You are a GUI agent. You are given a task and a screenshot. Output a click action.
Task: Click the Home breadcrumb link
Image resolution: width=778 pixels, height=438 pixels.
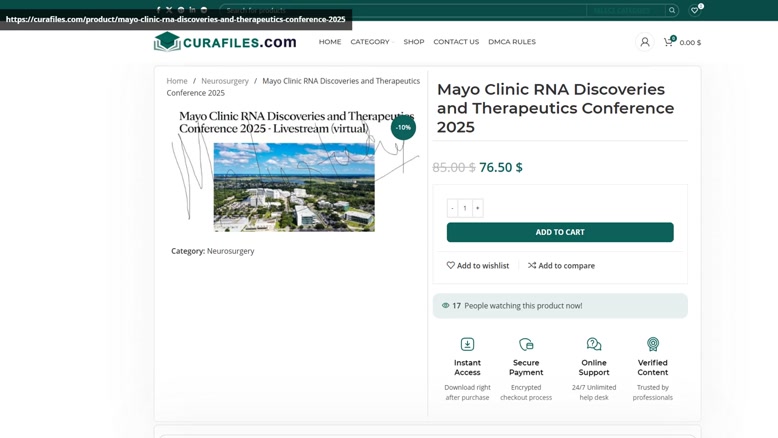(177, 81)
